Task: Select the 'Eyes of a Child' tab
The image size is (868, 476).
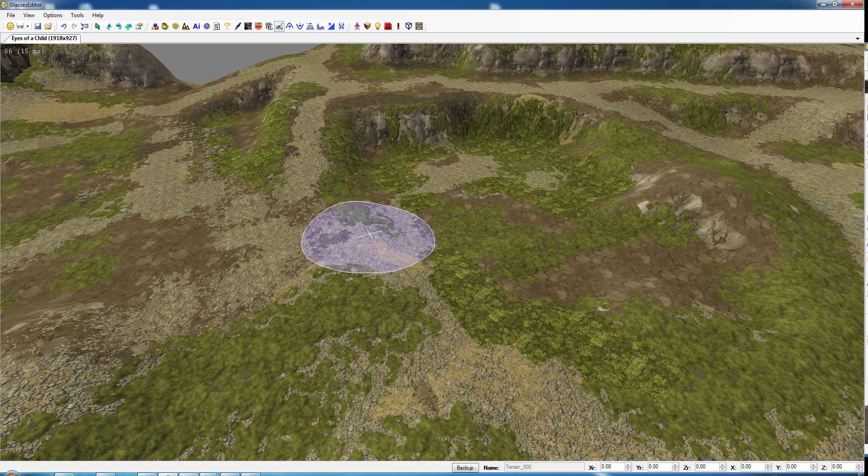Action: [x=44, y=38]
